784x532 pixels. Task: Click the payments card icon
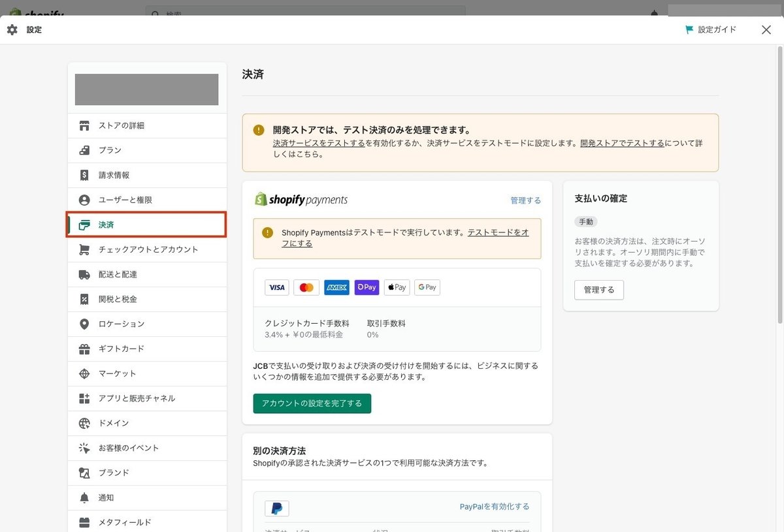(84, 225)
